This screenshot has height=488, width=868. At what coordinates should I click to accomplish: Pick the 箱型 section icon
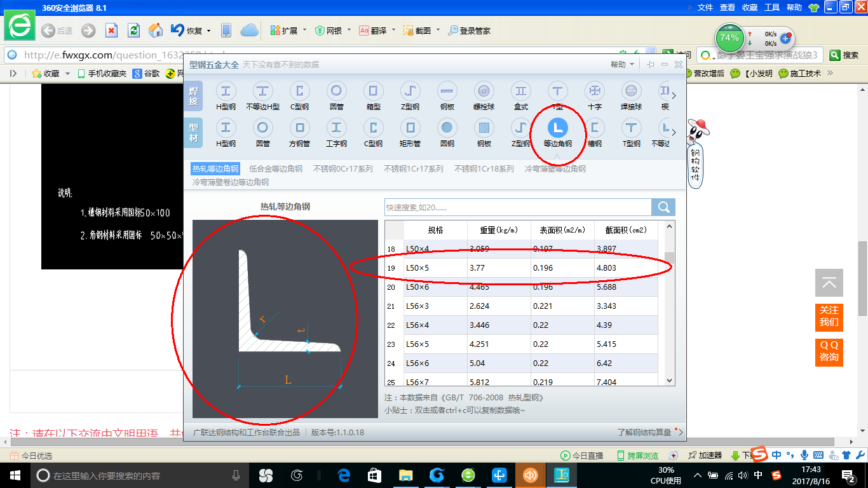(373, 91)
